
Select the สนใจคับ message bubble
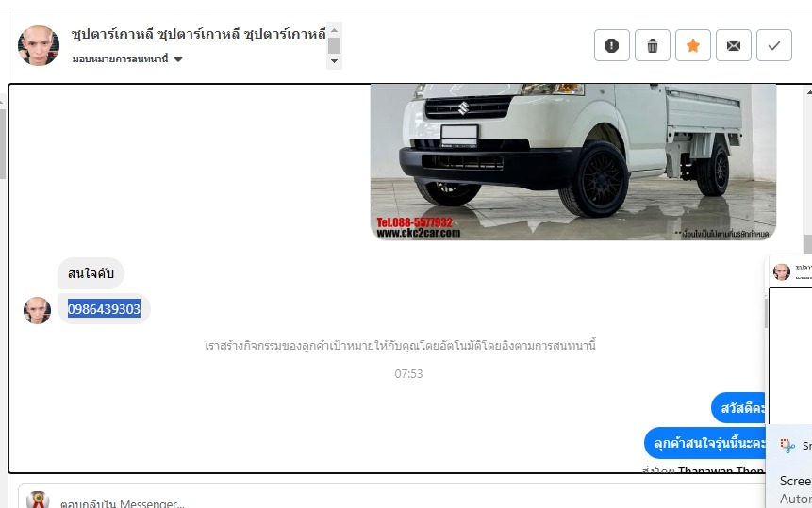point(91,273)
